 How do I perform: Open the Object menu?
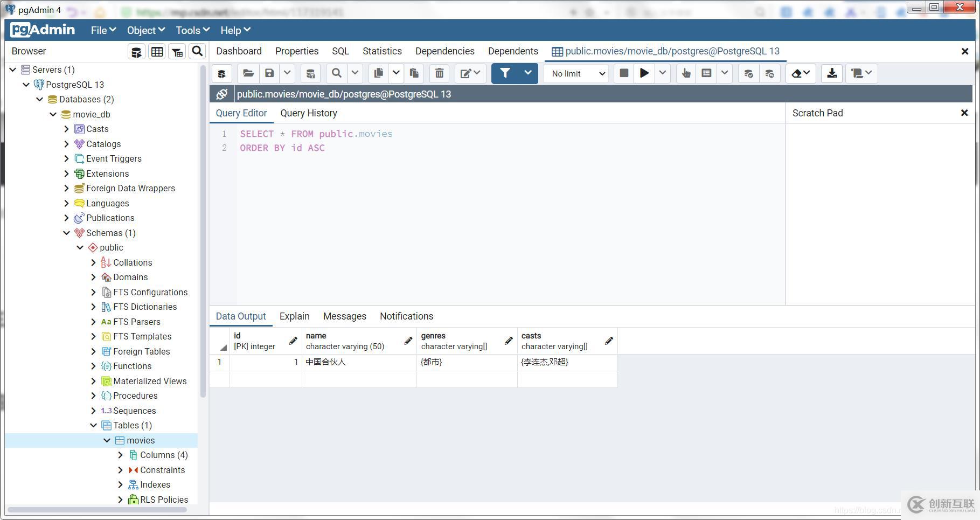(145, 30)
